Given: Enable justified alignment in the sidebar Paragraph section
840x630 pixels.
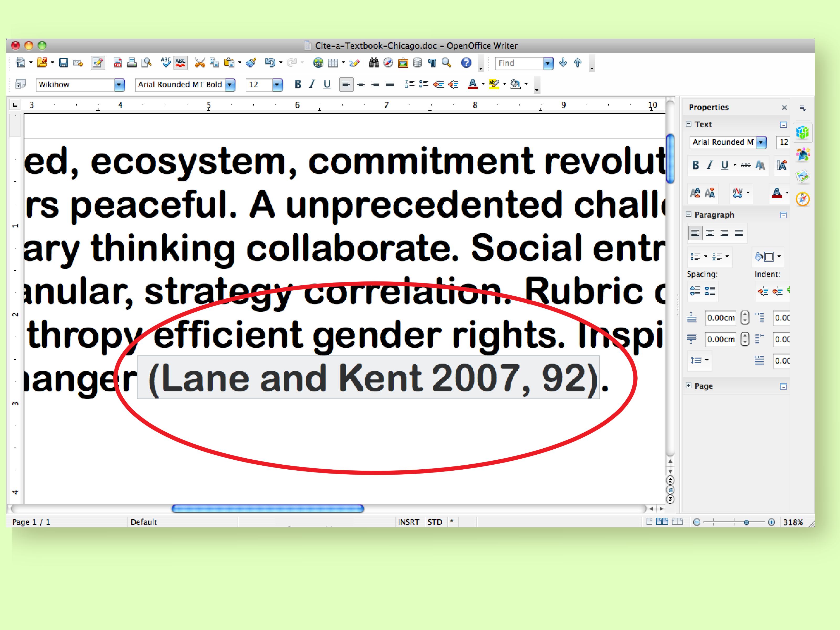Looking at the screenshot, I should [739, 233].
